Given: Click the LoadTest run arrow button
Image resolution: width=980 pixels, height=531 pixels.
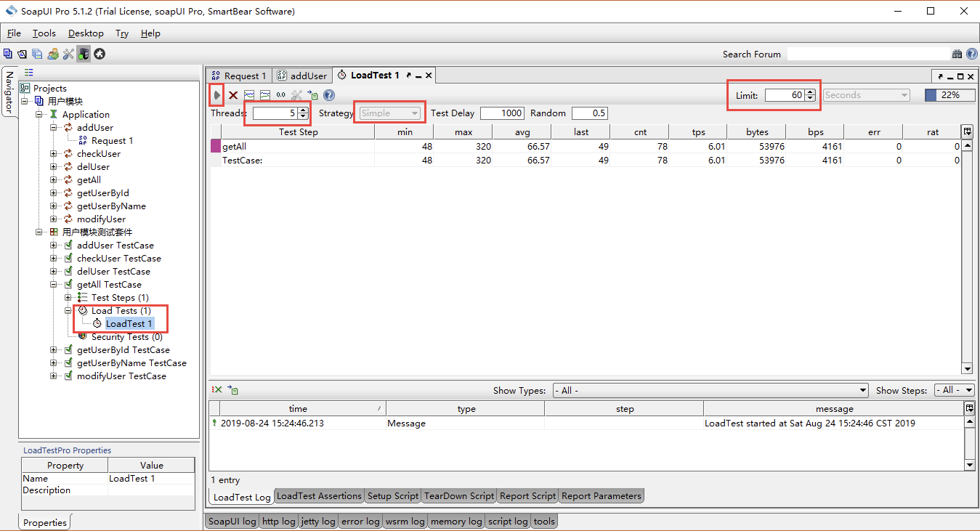Looking at the screenshot, I should 216,95.
